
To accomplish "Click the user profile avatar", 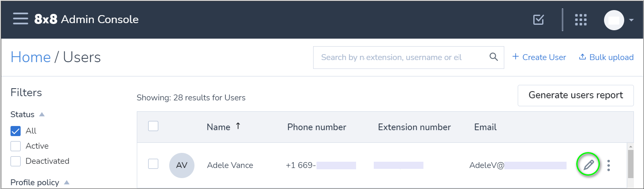I will pyautogui.click(x=614, y=20).
